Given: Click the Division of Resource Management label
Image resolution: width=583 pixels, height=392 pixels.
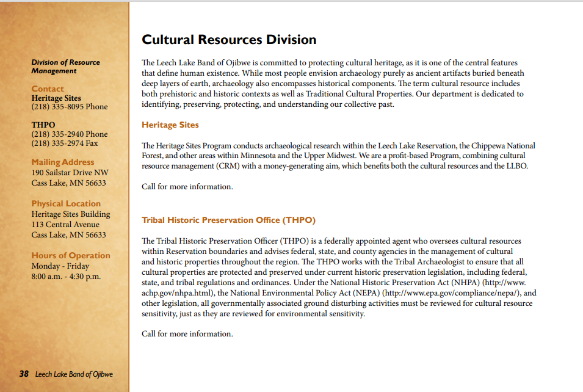Looking at the screenshot, I should coord(65,67).
